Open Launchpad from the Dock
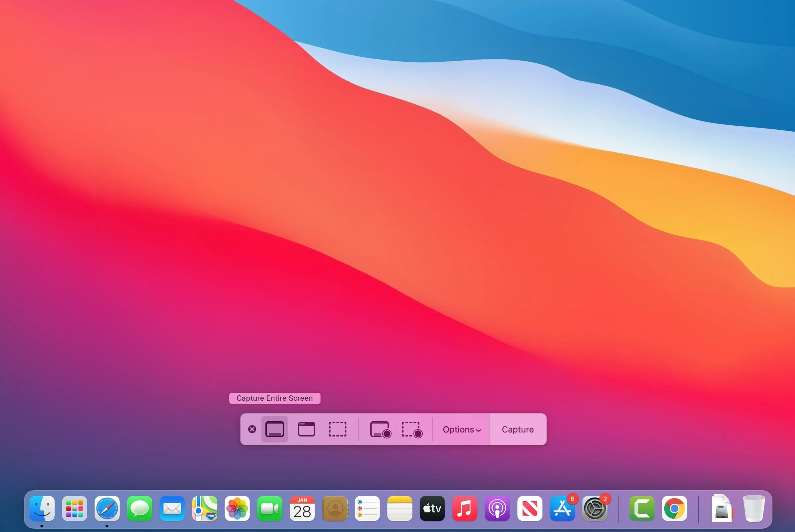The image size is (795, 532). (x=75, y=508)
